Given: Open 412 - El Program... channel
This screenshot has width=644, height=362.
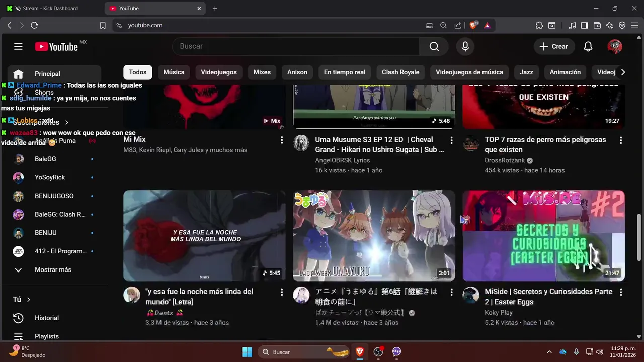Looking at the screenshot, I should point(54,251).
